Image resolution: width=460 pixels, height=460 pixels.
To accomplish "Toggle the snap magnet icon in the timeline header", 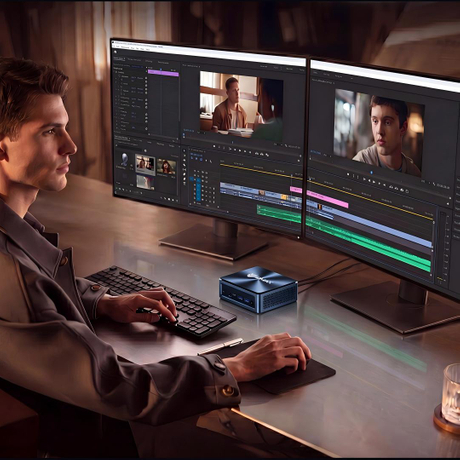I will tap(197, 159).
